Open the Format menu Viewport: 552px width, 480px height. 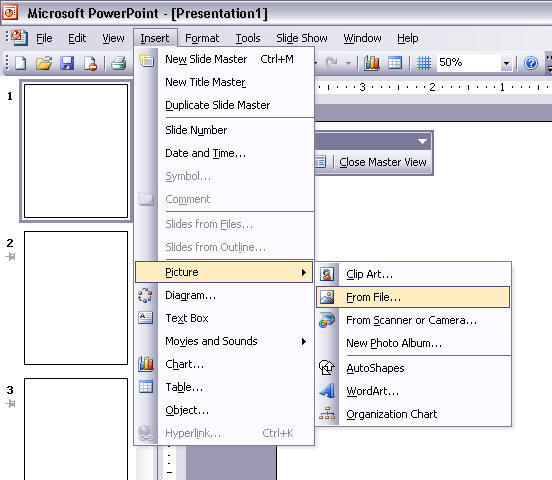pyautogui.click(x=202, y=38)
